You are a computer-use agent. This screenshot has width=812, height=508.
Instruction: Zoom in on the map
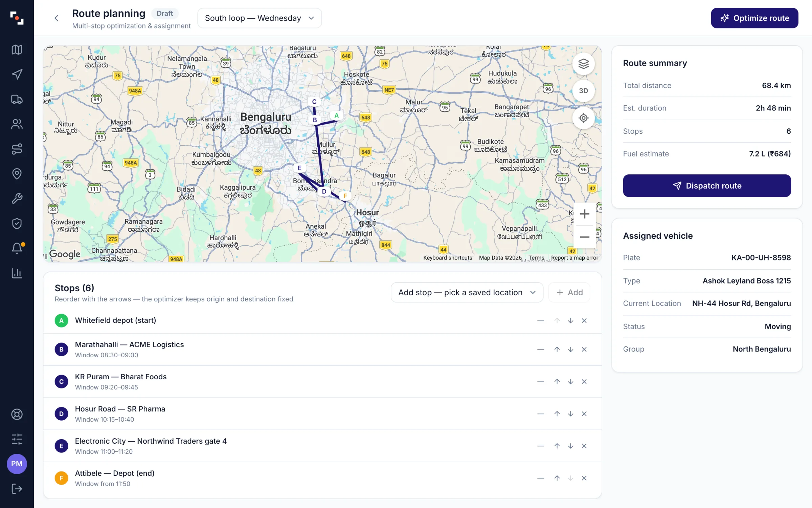[x=585, y=214]
